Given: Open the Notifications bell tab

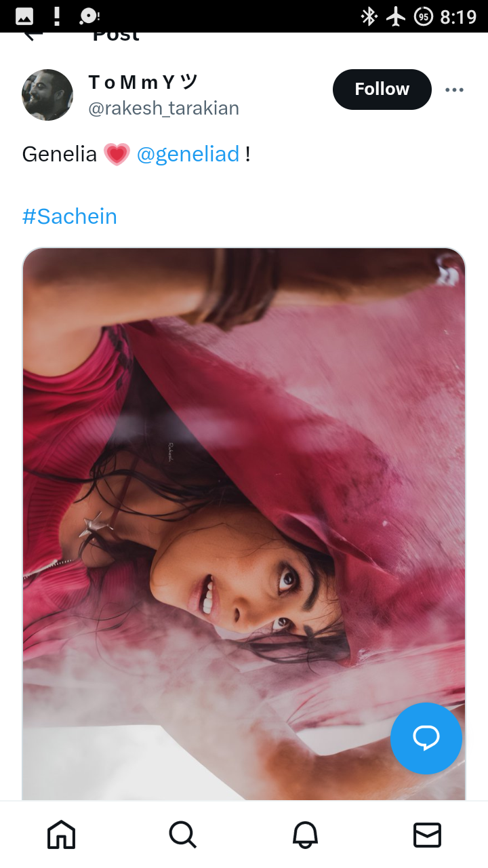Looking at the screenshot, I should pos(305,835).
